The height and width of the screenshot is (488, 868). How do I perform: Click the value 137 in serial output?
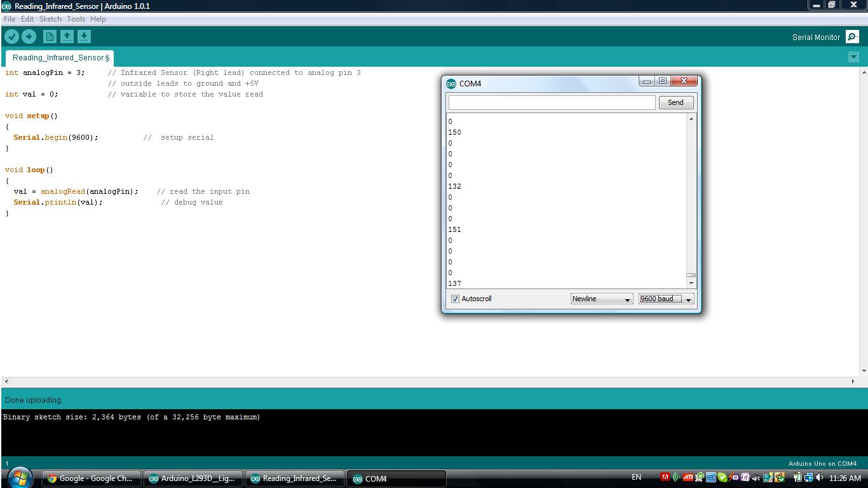pyautogui.click(x=454, y=283)
